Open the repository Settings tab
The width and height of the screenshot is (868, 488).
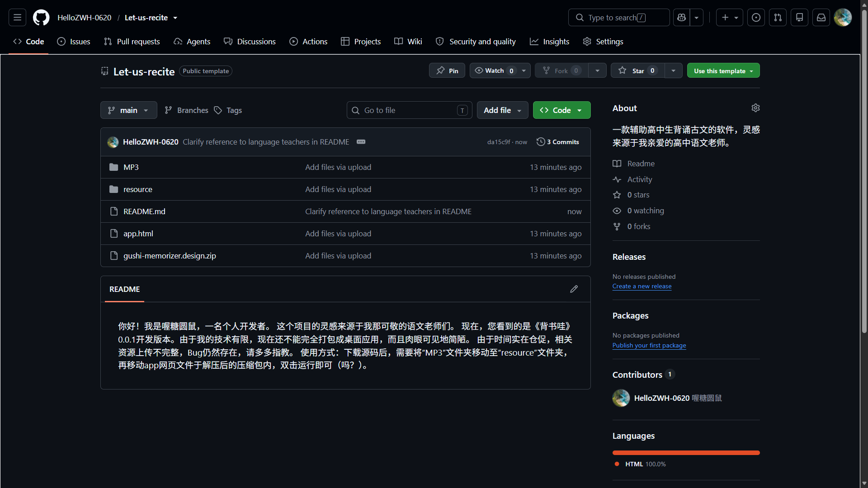pyautogui.click(x=603, y=42)
